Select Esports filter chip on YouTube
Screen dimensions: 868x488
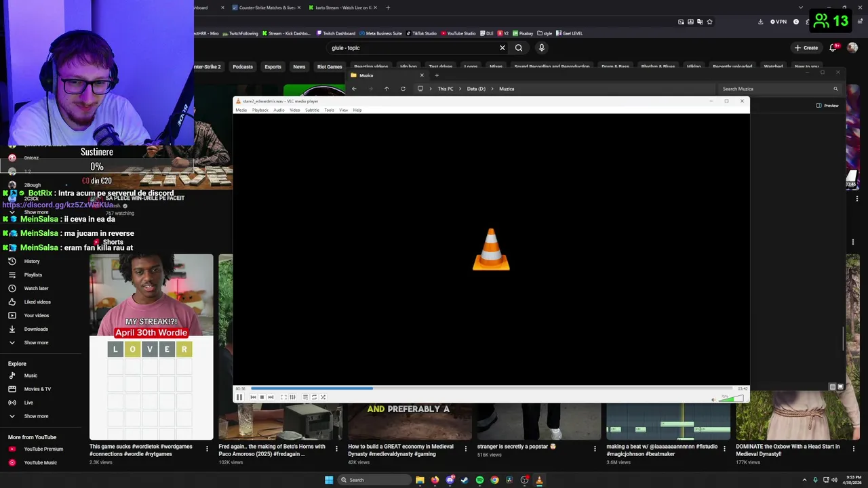(x=273, y=66)
